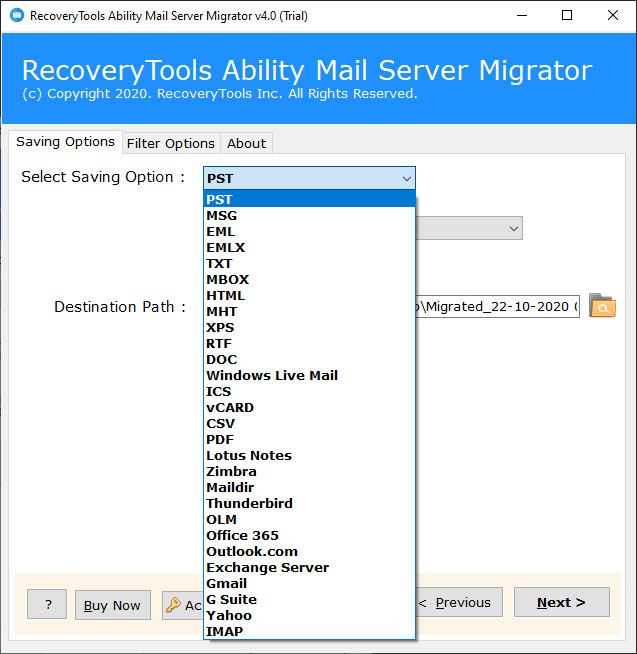Click the key icon on Activate button

tap(173, 604)
